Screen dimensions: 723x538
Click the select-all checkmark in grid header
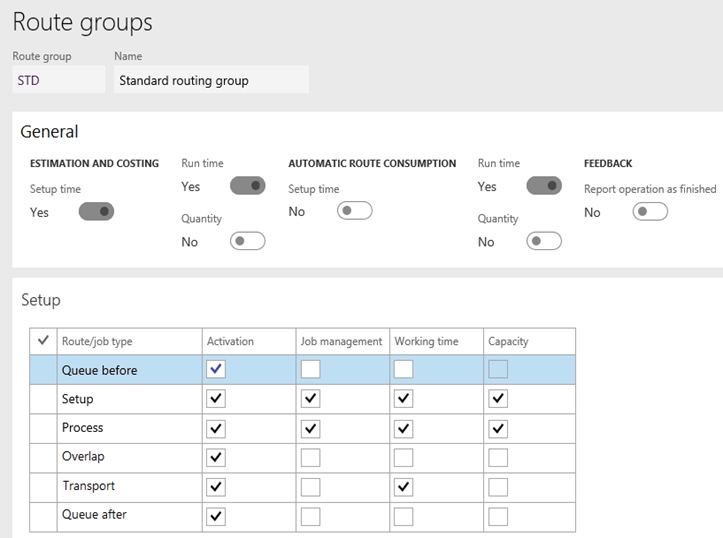[x=43, y=341]
